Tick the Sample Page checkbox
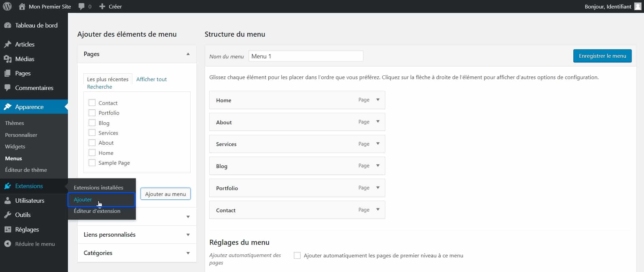This screenshot has height=272, width=644. point(92,163)
